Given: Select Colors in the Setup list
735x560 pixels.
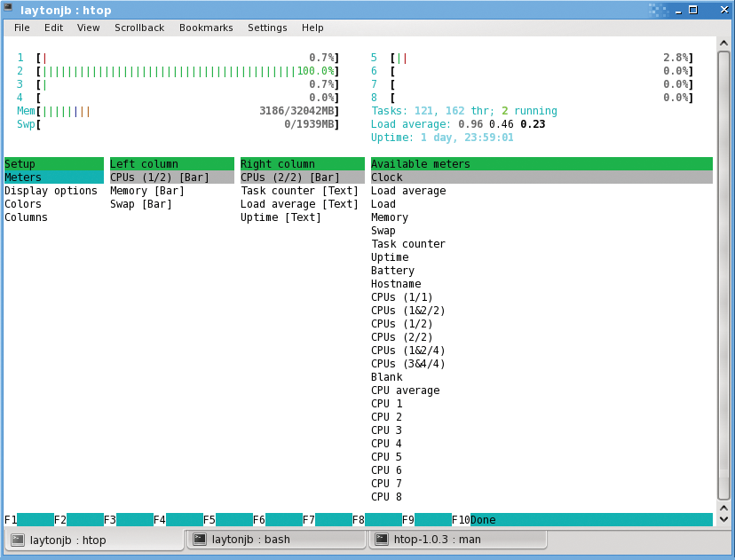Looking at the screenshot, I should 22,203.
